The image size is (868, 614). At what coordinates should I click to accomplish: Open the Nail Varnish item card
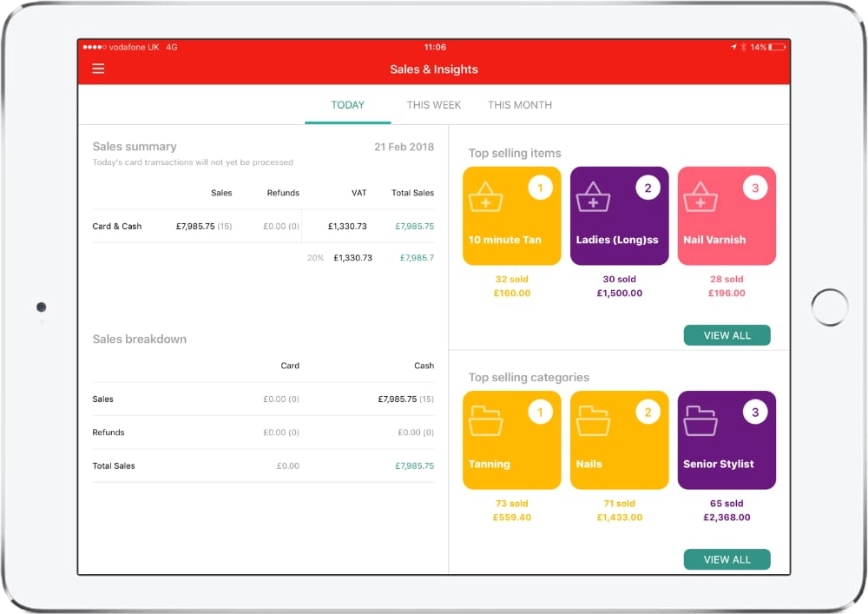727,216
